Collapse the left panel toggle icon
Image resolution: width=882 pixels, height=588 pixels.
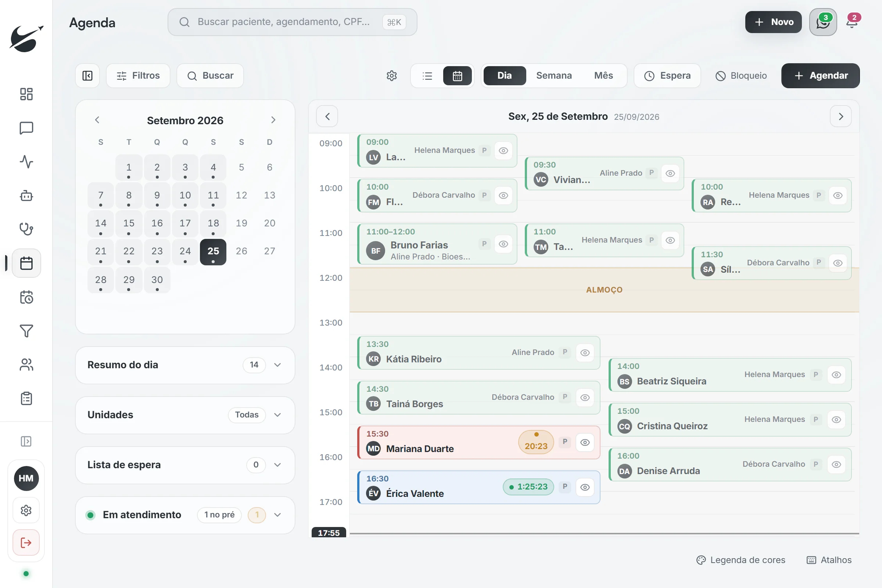pos(87,76)
